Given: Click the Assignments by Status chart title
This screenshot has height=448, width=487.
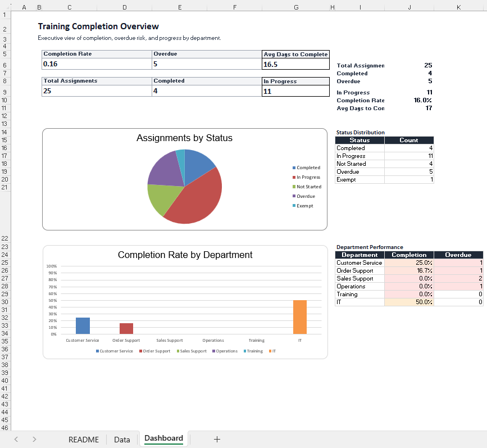Looking at the screenshot, I should [185, 138].
